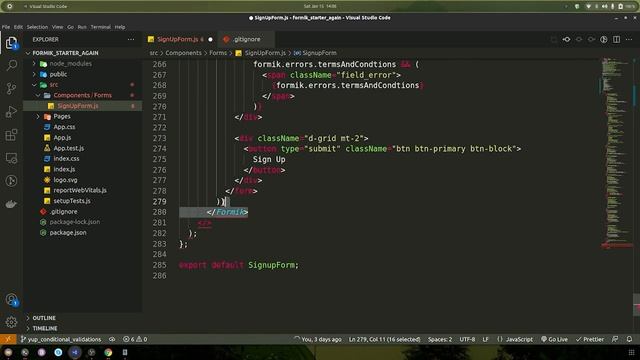The width and height of the screenshot is (640, 360).
Task: Open Chrome from the dock
Action: [108, 352]
